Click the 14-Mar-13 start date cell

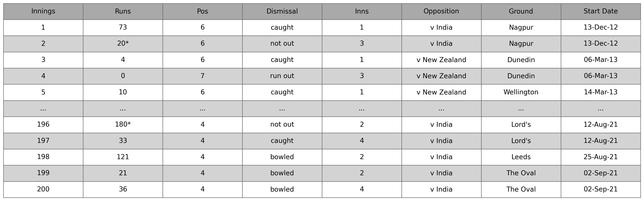coord(600,92)
